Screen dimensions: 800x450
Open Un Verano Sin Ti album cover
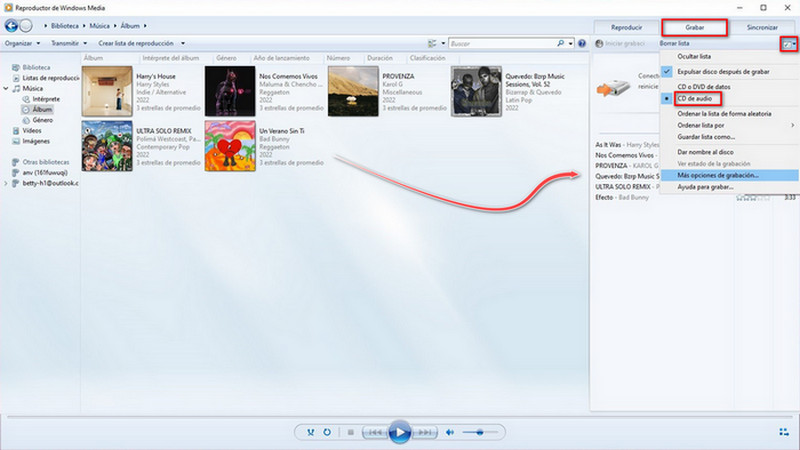tap(230, 146)
